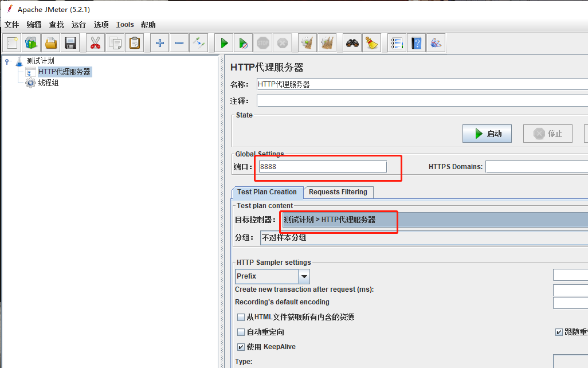Uncheck the 使用 KeepAlive checkbox
Image resolution: width=588 pixels, height=368 pixels.
pyautogui.click(x=241, y=347)
